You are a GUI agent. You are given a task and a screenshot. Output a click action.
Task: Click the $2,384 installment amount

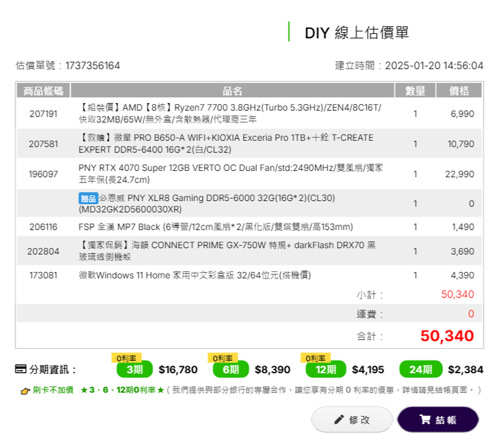[466, 370]
